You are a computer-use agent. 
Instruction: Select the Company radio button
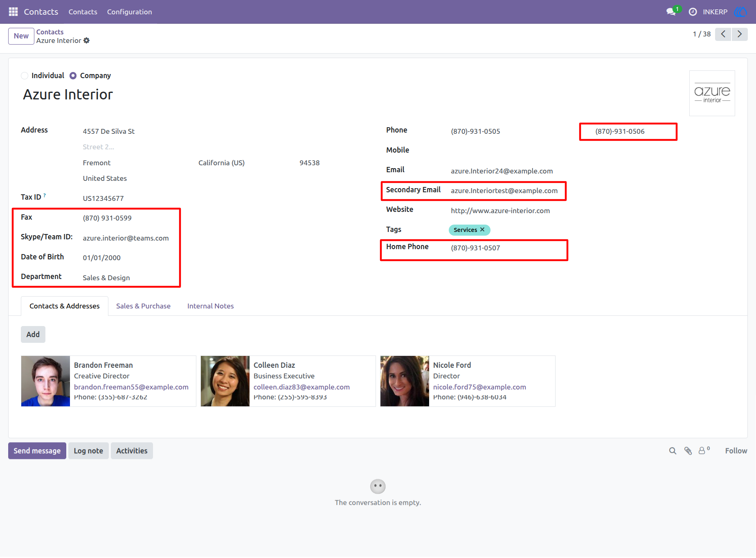point(73,76)
